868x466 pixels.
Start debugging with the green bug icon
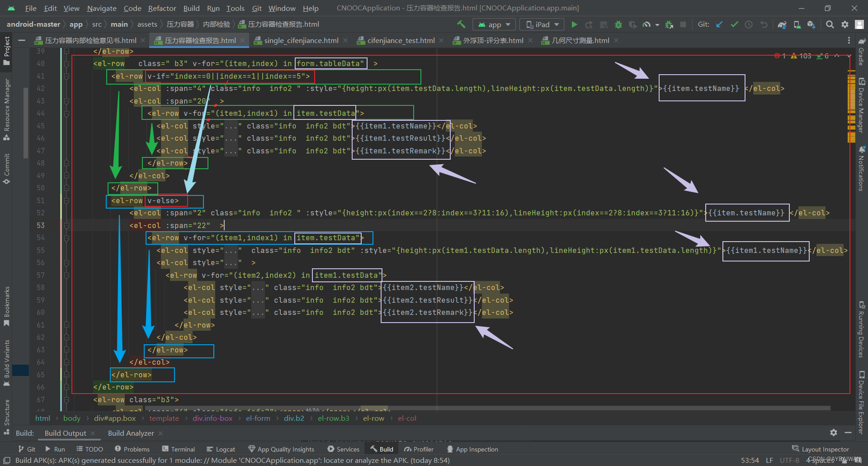click(x=618, y=24)
